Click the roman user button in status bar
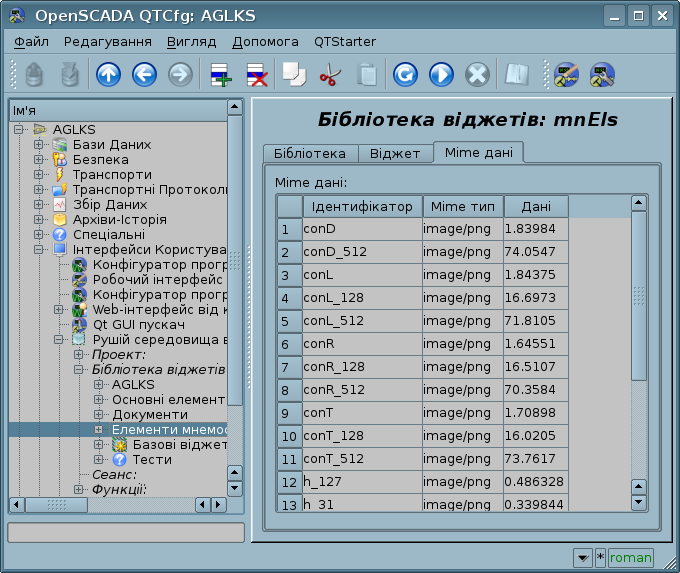Screen dimensions: 680x573 [631, 557]
